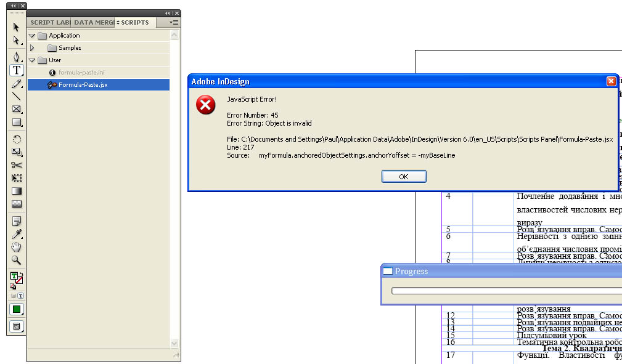Toggle formatting affects container
The width and height of the screenshot is (622, 364).
(x=13, y=296)
